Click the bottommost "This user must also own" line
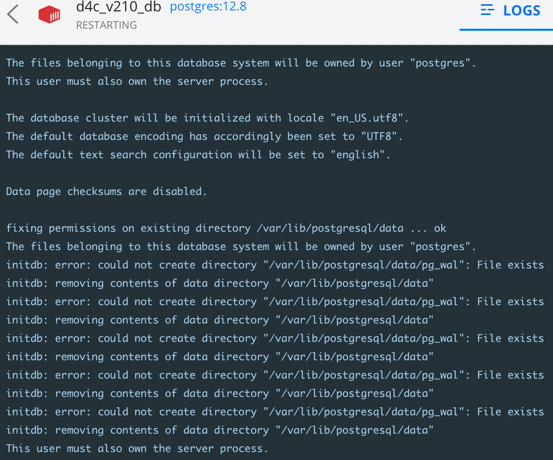 click(137, 448)
